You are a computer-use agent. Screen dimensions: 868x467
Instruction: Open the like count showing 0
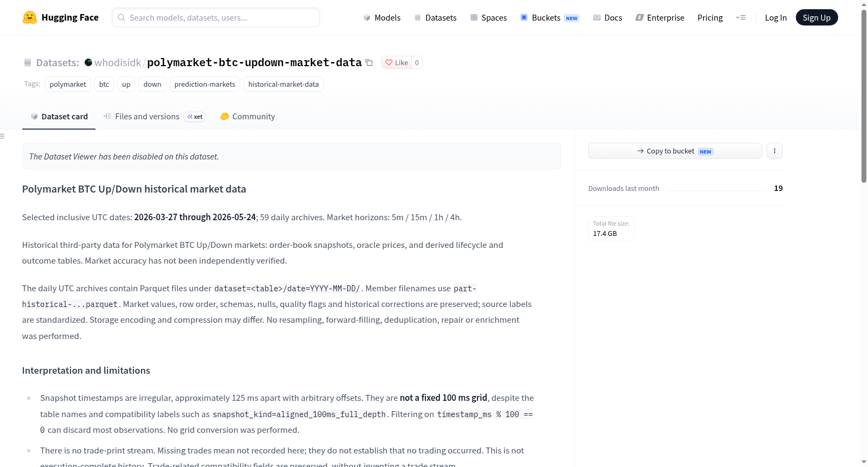coord(417,62)
